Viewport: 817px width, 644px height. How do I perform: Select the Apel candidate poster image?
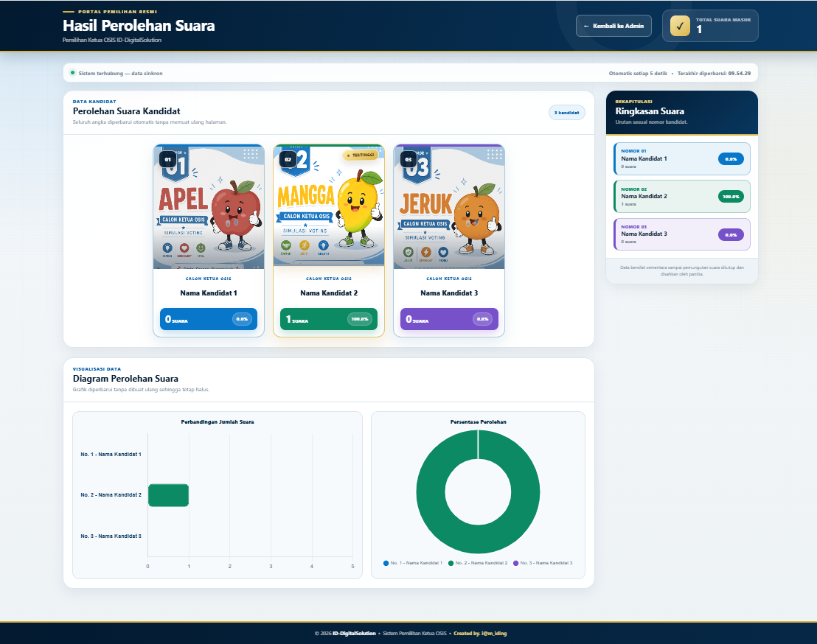click(209, 206)
